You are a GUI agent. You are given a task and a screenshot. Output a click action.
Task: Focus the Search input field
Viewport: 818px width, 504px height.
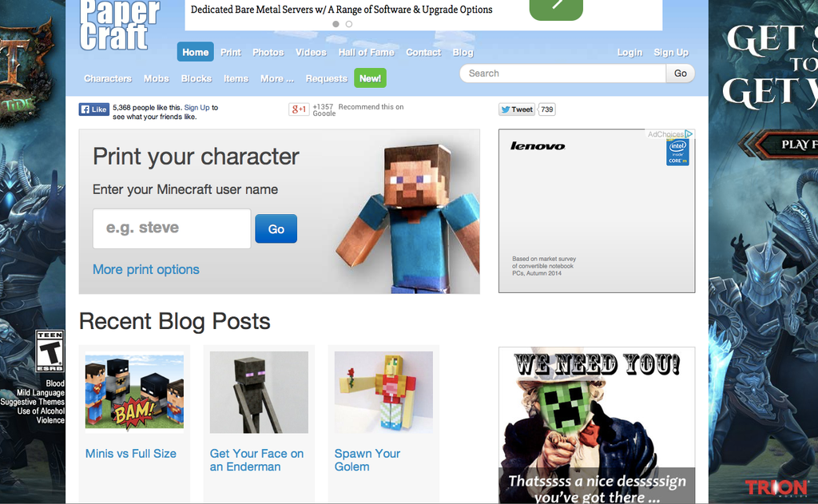563,73
